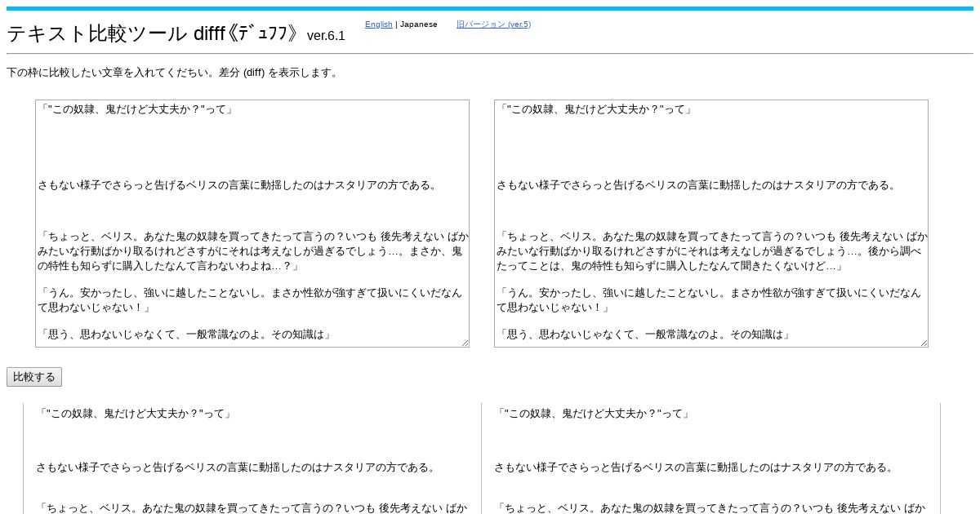Viewport: 980px width, 514px height.
Task: Click inside the left text input box
Action: coord(252,224)
